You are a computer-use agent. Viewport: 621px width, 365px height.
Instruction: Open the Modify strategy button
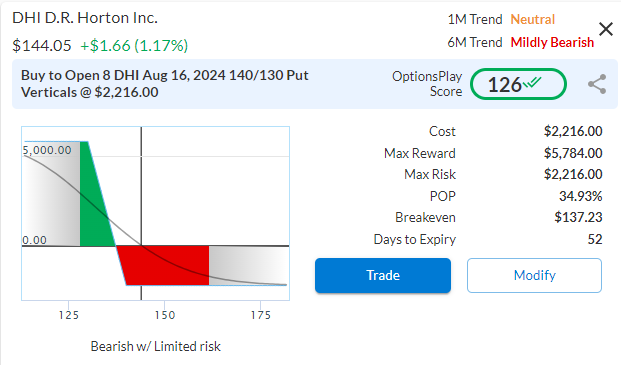pyautogui.click(x=534, y=275)
